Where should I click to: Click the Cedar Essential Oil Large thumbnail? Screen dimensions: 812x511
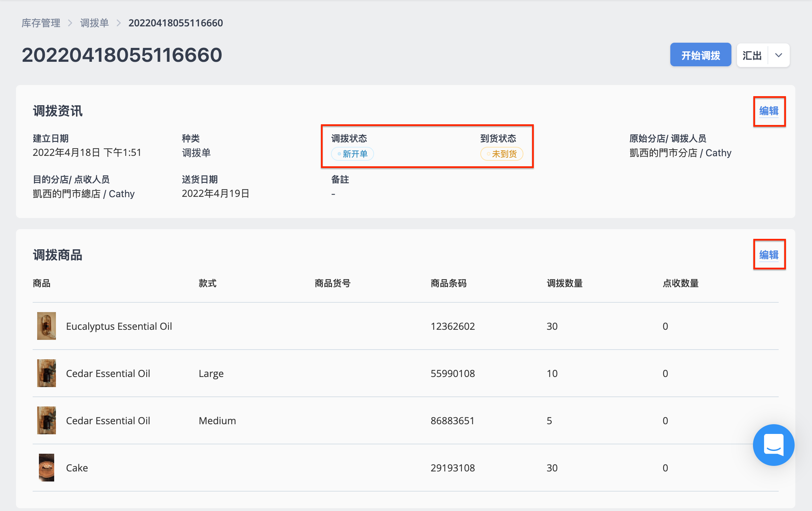pos(47,373)
